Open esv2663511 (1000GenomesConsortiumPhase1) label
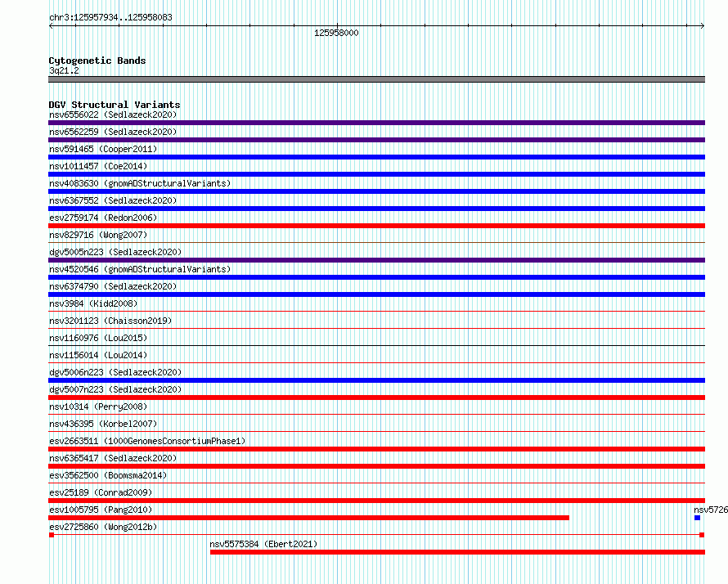Viewport: 728px width, 584px height. click(147, 441)
